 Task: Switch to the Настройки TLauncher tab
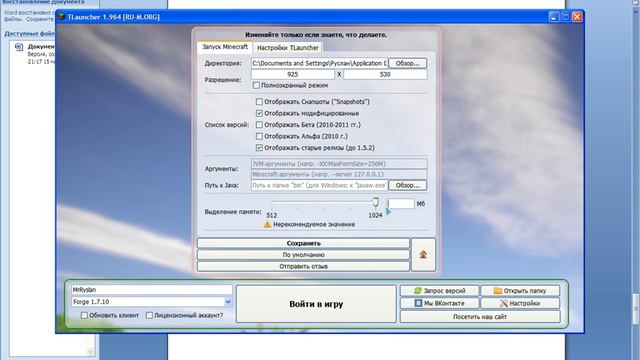[x=288, y=48]
